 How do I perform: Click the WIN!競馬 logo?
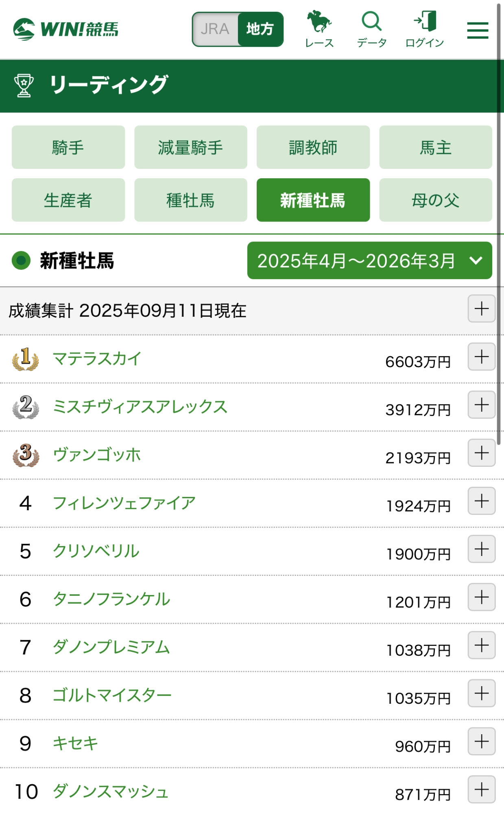click(x=65, y=29)
